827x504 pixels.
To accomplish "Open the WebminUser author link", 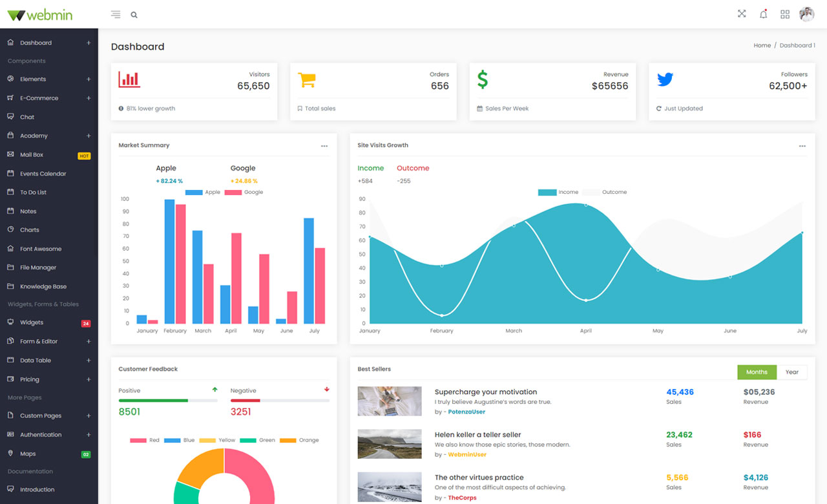I will [467, 454].
